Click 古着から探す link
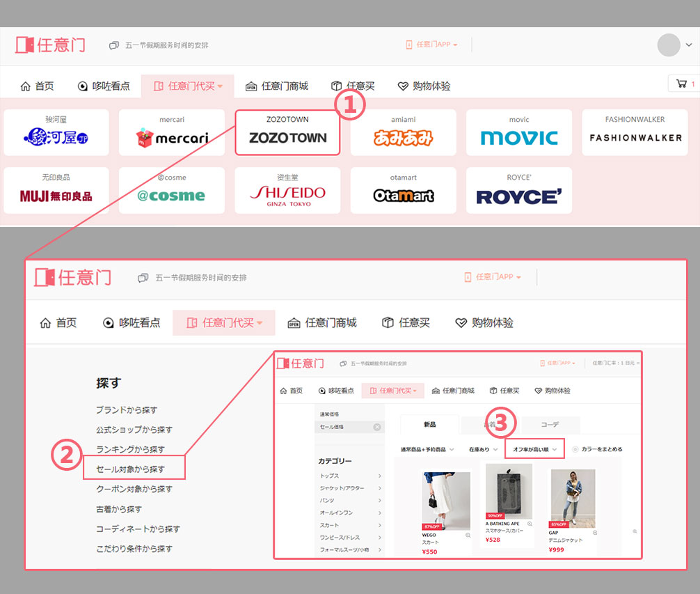The height and width of the screenshot is (594, 700). click(119, 509)
